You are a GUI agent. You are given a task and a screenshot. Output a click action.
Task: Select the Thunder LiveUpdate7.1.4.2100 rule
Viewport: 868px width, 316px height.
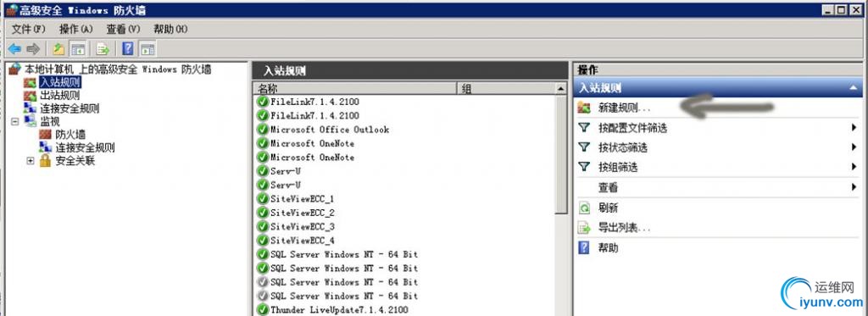(x=339, y=310)
